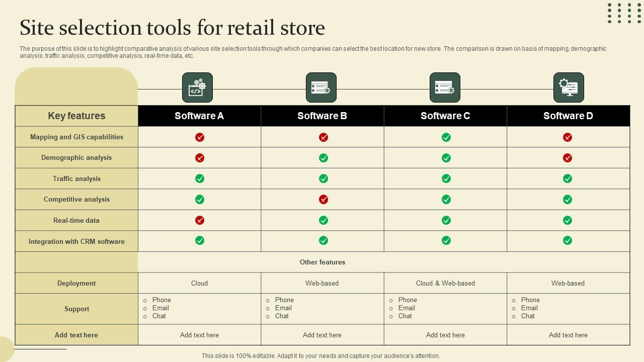This screenshot has width=644, height=362.
Task: Click the Software B server-settings icon
Action: 321,87
